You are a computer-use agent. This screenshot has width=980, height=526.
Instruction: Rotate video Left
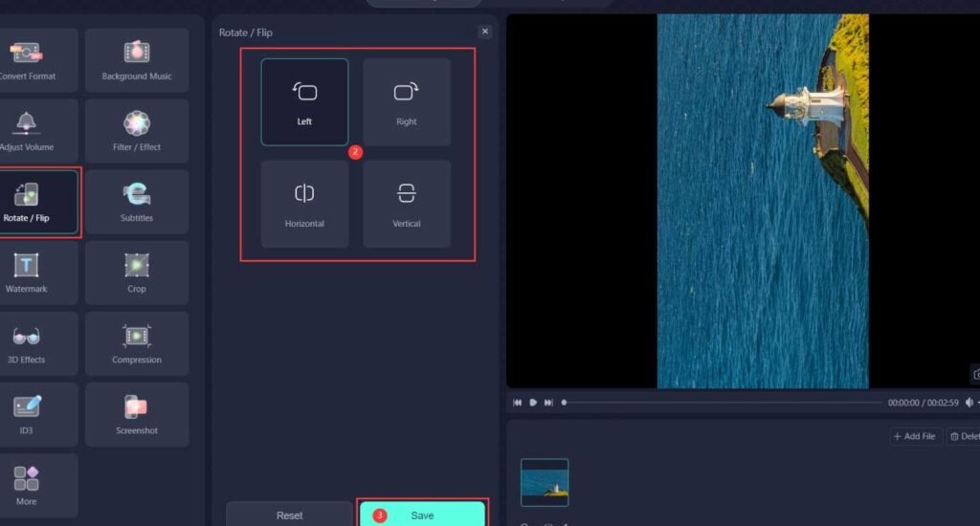click(x=304, y=102)
